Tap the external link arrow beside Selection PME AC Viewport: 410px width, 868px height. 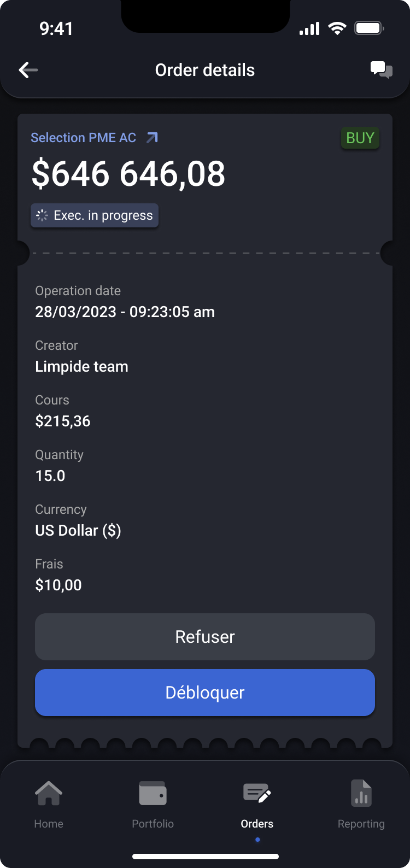(152, 138)
